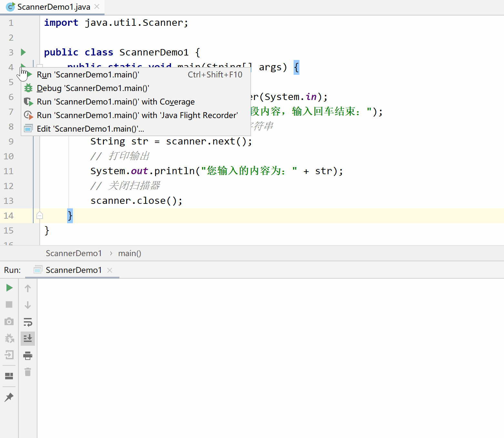Click main() in the breadcrumb bar

point(130,254)
